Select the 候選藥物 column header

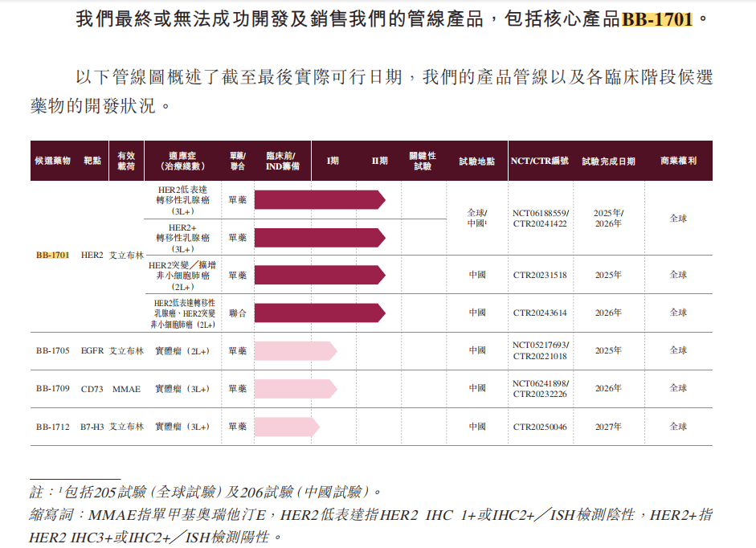tap(52, 161)
